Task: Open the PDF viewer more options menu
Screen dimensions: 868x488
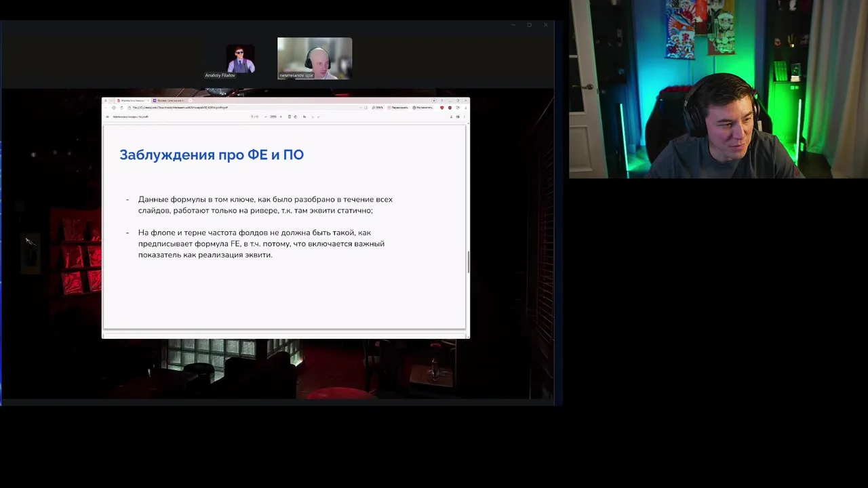Action: [x=465, y=117]
